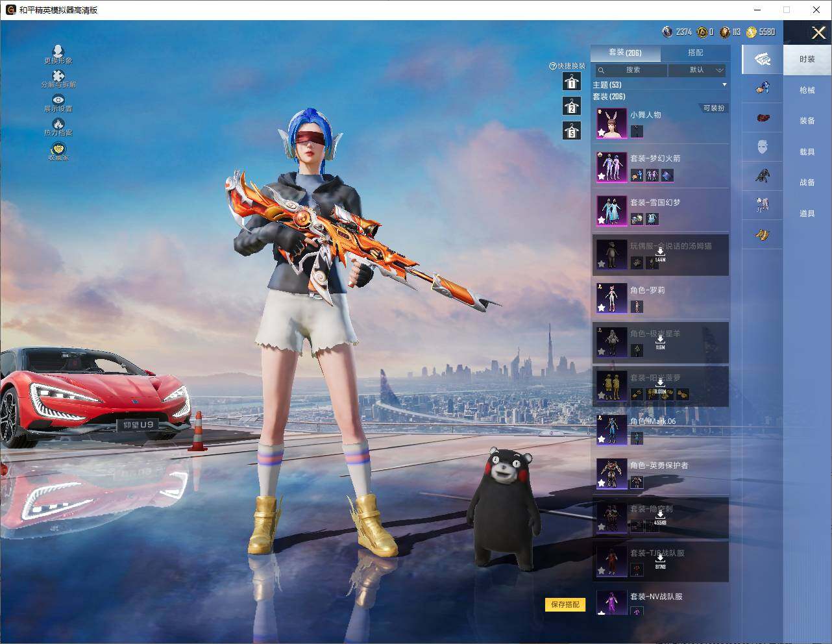Image resolution: width=832 pixels, height=644 pixels.
Task: Toggle favorite star on 套装-梦幻火箭
Action: pos(602,177)
